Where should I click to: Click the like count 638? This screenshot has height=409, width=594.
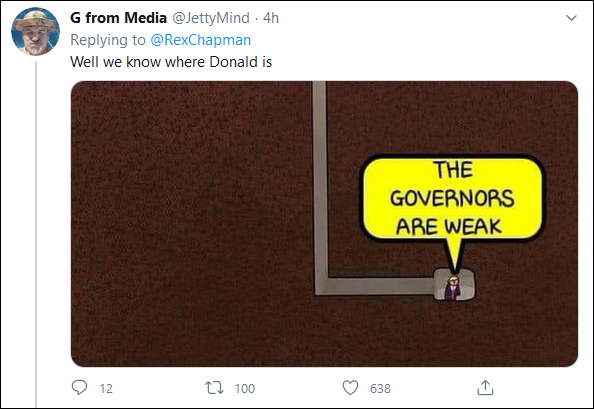[x=380, y=389]
